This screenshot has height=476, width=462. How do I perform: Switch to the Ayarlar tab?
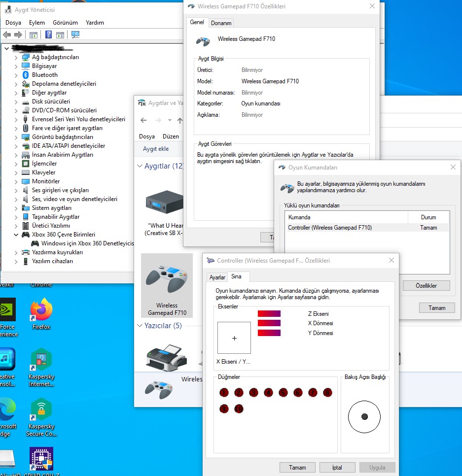coord(217,277)
